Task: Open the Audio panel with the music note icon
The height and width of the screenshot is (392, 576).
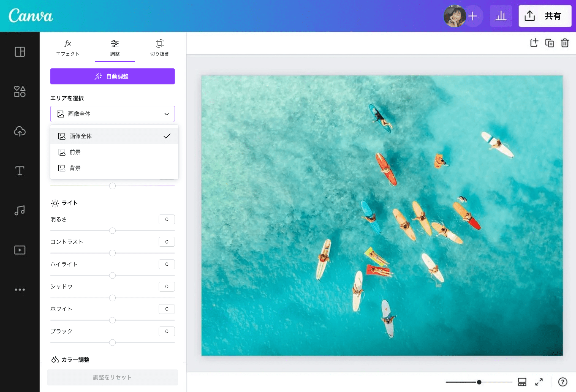Action: [x=20, y=210]
